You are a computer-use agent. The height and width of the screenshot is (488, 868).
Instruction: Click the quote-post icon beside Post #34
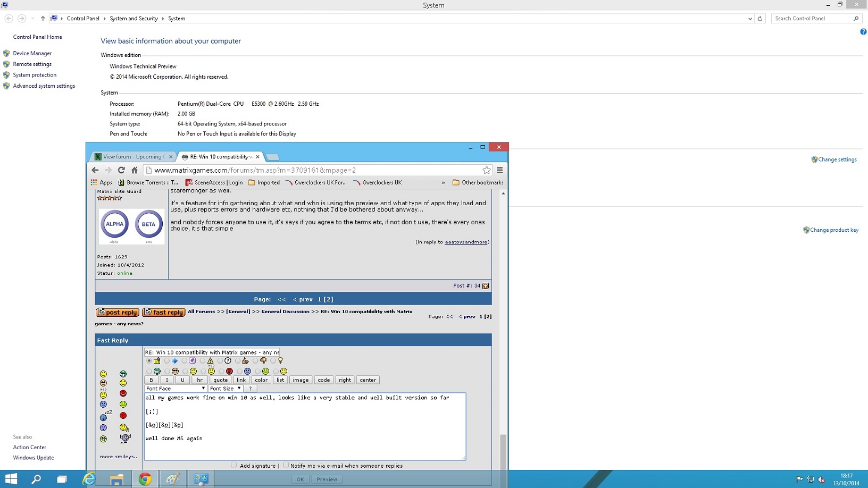pos(486,286)
